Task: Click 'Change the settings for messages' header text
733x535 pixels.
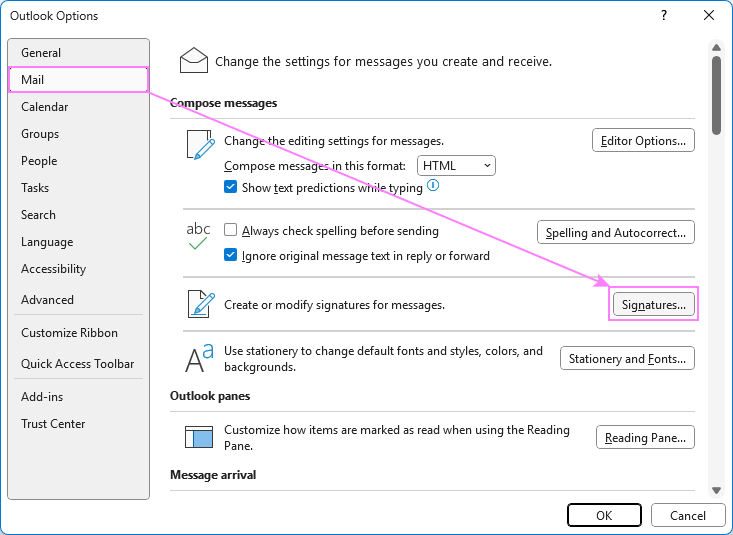Action: tap(383, 62)
